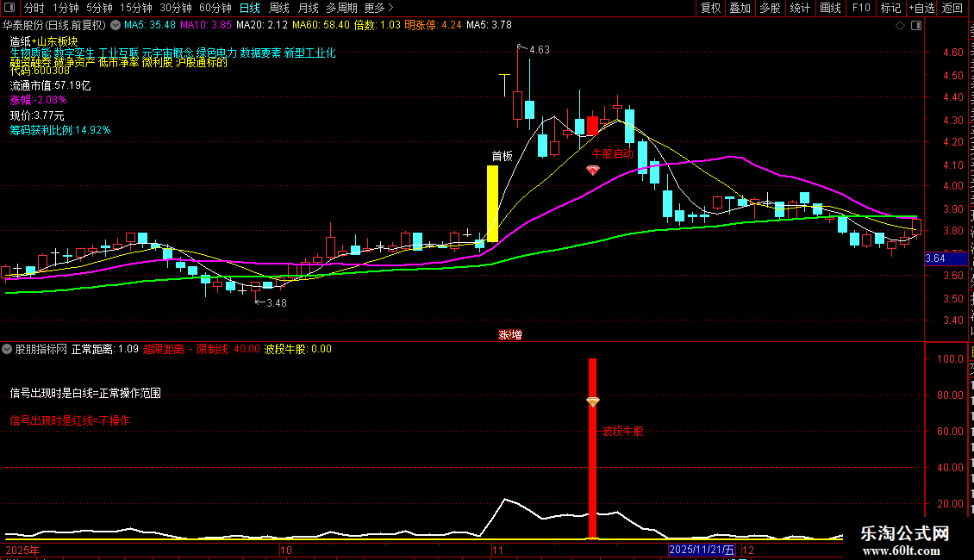Select the 日线 daily tab

click(250, 8)
